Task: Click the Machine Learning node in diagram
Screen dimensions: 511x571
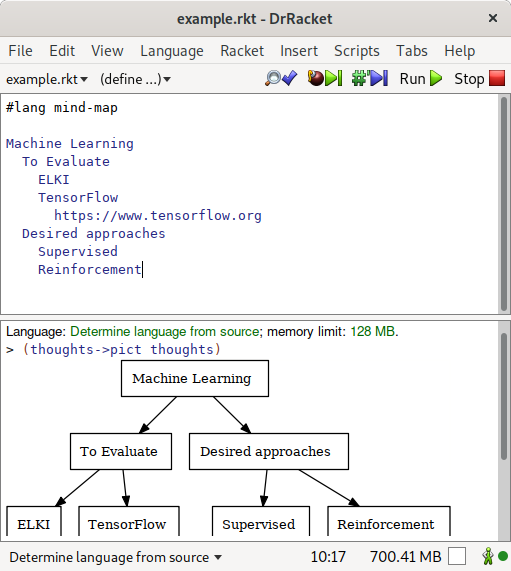Action: (195, 378)
